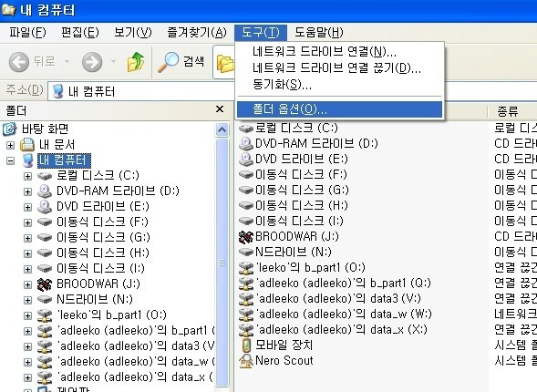This screenshot has width=537, height=392.
Task: Click folder tree vertical scrollbar thumb
Action: [222, 262]
